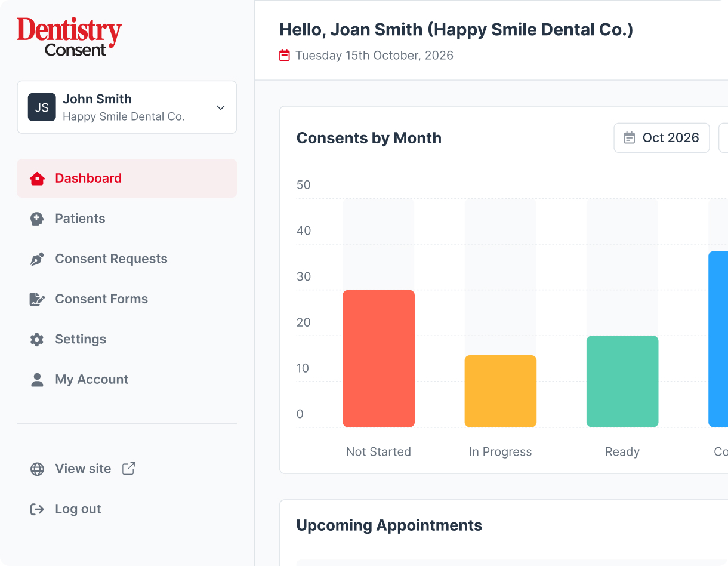
Task: Click the JS avatar in the account card
Action: pos(42,107)
